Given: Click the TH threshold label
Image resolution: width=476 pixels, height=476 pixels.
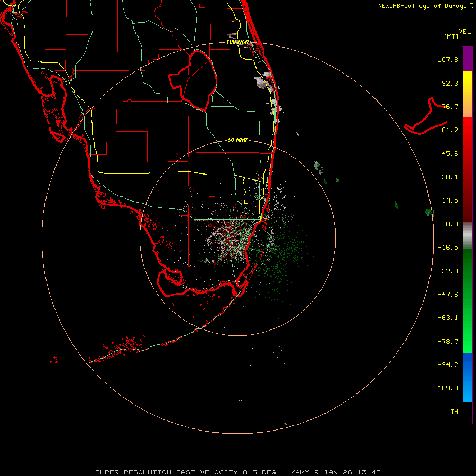Looking at the screenshot, I should pos(454,412).
